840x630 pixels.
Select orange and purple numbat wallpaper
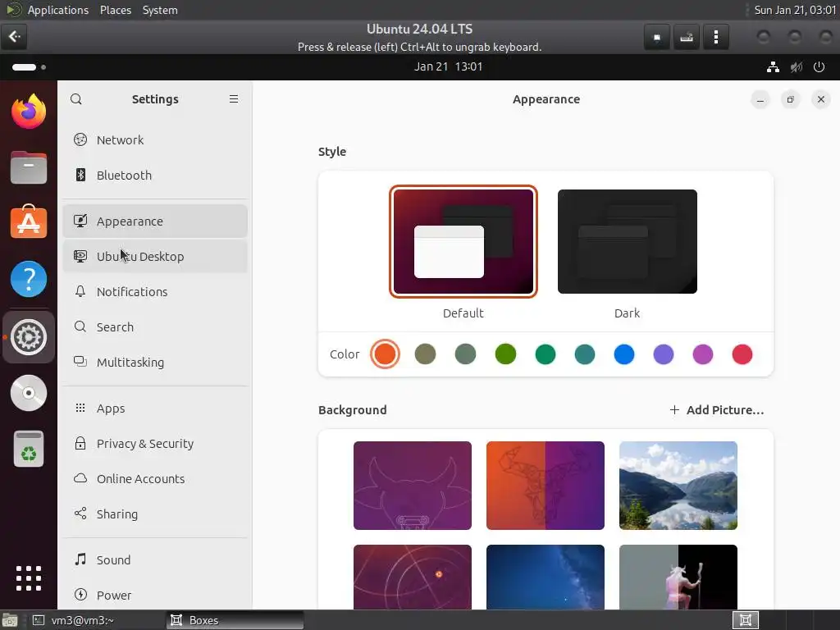point(546,486)
